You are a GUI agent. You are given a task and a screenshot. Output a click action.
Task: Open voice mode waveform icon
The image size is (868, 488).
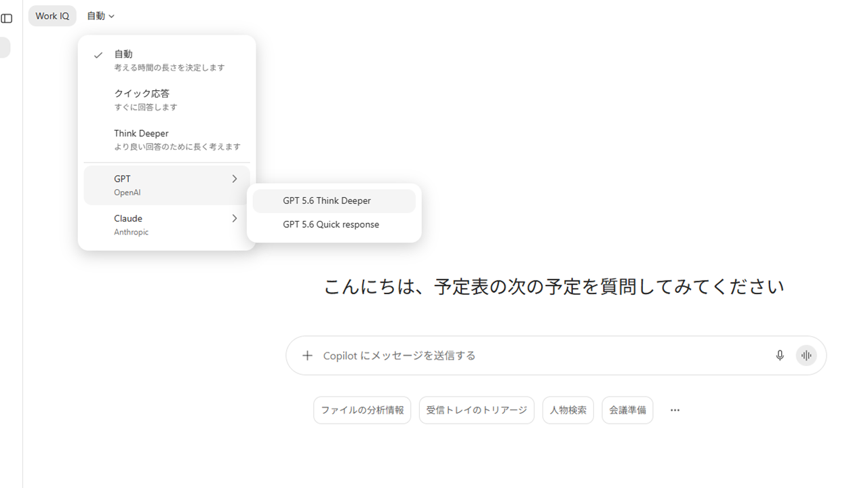click(806, 355)
